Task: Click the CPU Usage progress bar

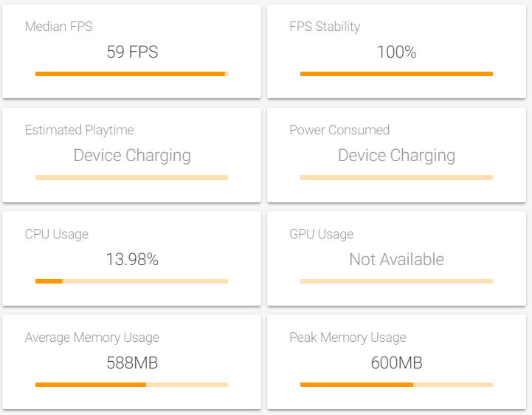Action: pyautogui.click(x=131, y=281)
